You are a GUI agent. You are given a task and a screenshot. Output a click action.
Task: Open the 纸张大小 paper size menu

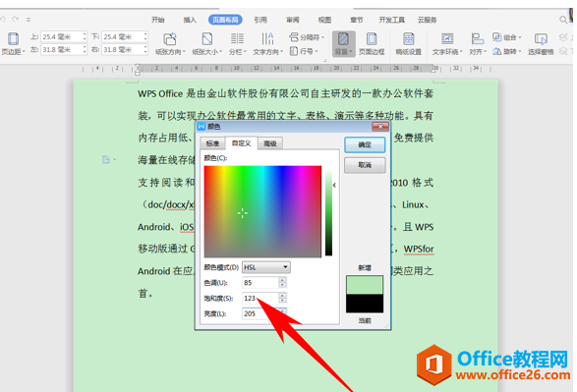(x=207, y=43)
